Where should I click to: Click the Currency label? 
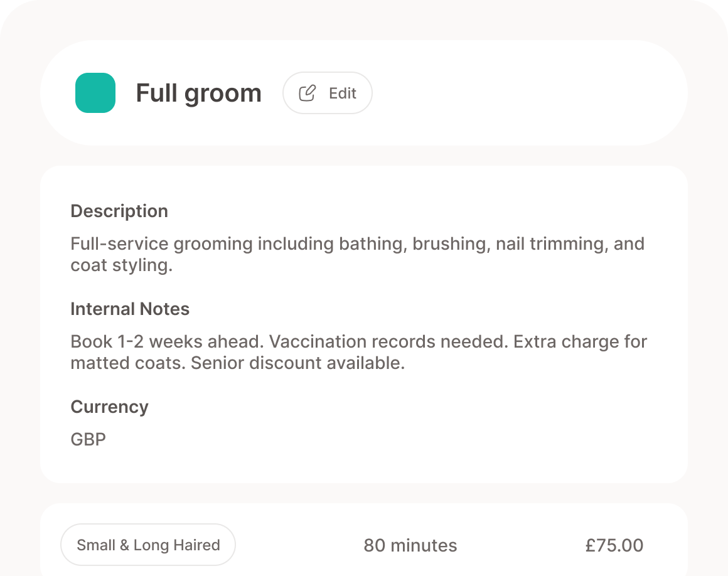coord(109,407)
